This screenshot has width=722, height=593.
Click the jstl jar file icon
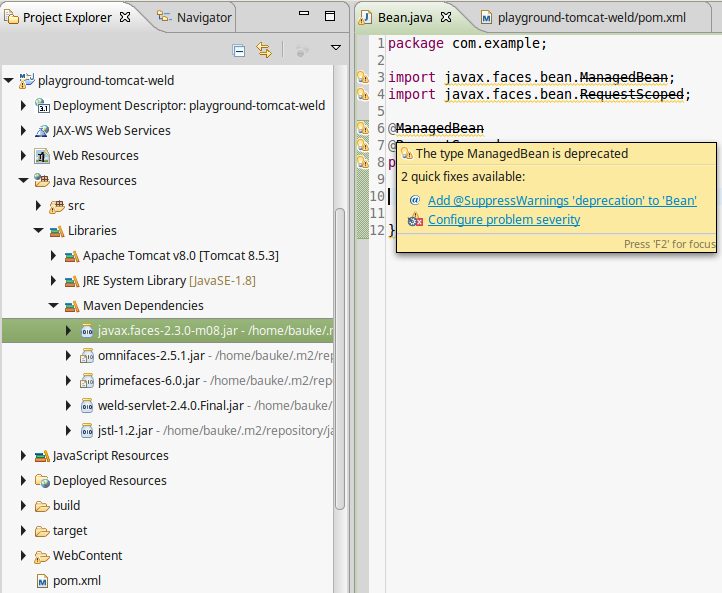(87, 430)
